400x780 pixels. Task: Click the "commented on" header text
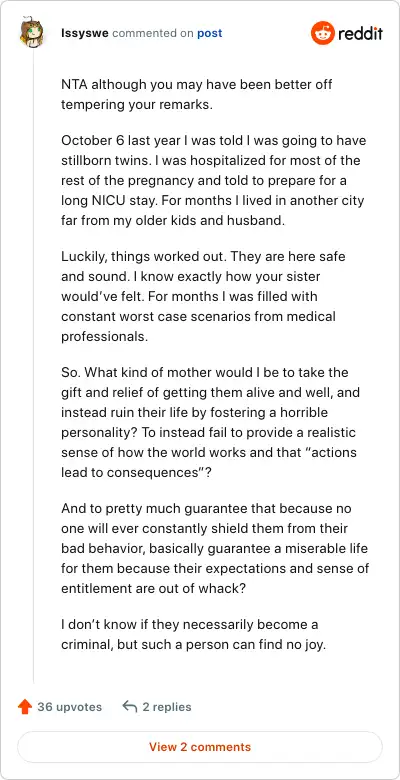click(153, 34)
